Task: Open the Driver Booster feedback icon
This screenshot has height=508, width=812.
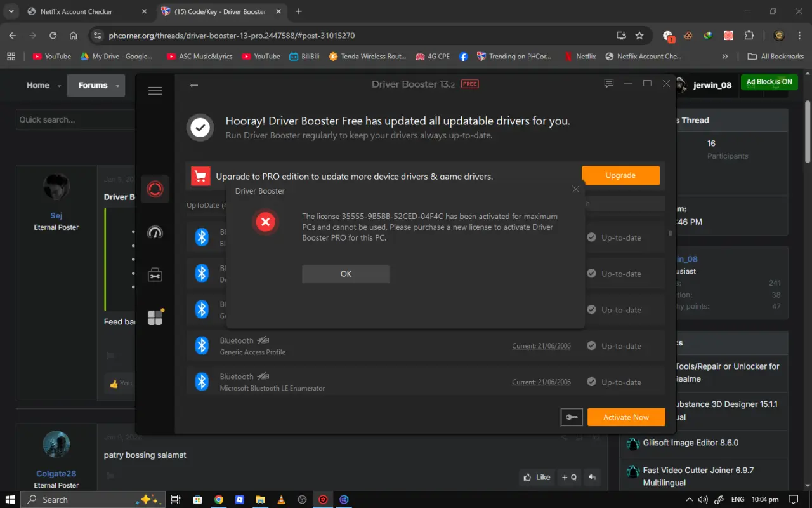Action: [609, 84]
